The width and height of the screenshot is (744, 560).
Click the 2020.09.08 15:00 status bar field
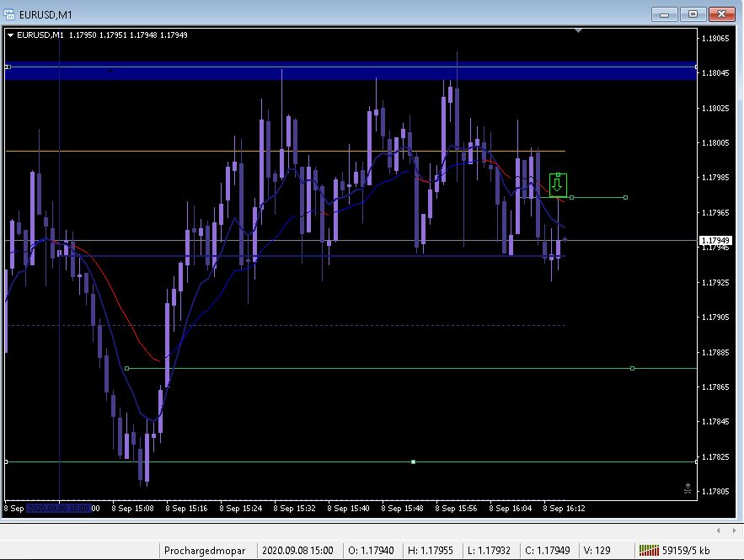click(x=297, y=551)
